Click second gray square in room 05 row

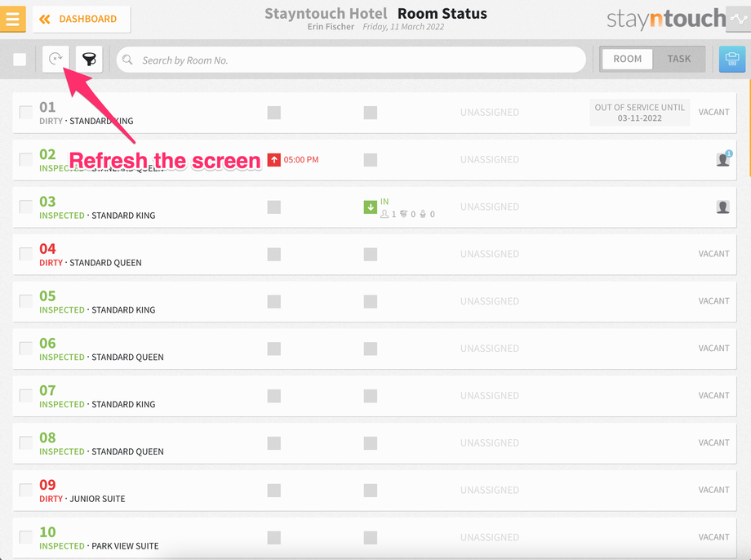click(x=371, y=301)
